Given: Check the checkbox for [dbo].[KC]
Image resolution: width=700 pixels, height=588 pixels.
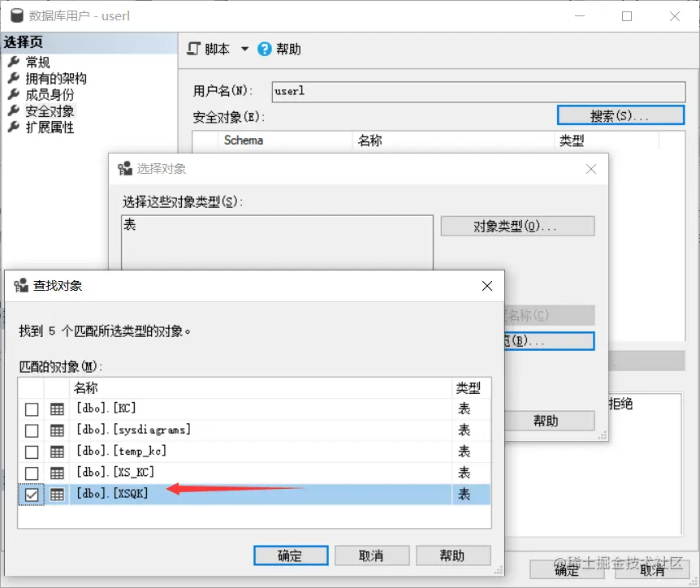Looking at the screenshot, I should pyautogui.click(x=31, y=409).
